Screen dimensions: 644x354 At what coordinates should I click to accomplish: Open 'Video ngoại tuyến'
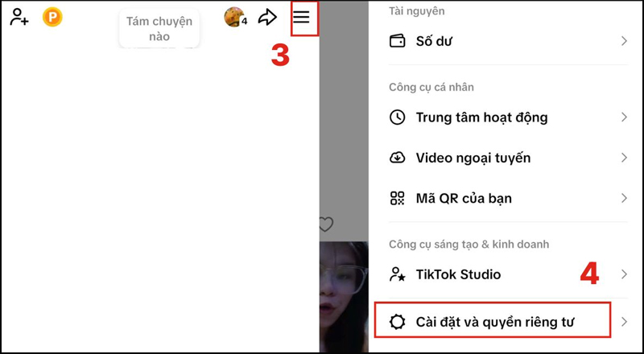pos(509,158)
